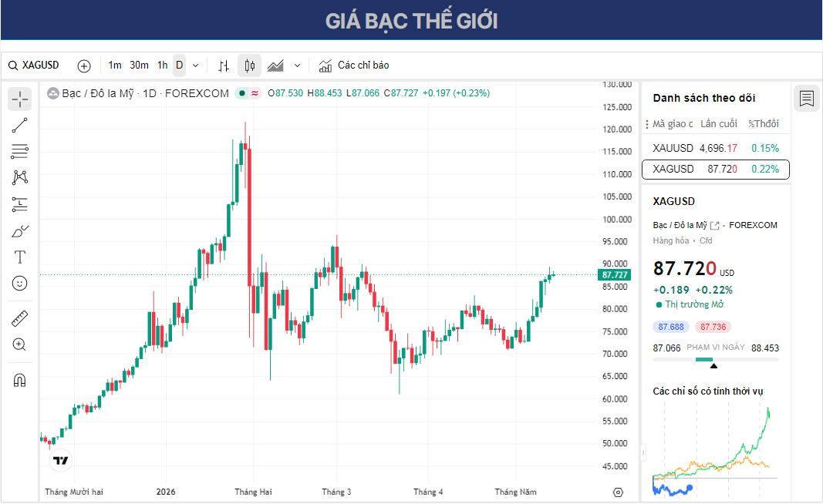Open the external link icon beside Bạc / Đô la Mỹ
The height and width of the screenshot is (504, 823).
click(x=714, y=226)
